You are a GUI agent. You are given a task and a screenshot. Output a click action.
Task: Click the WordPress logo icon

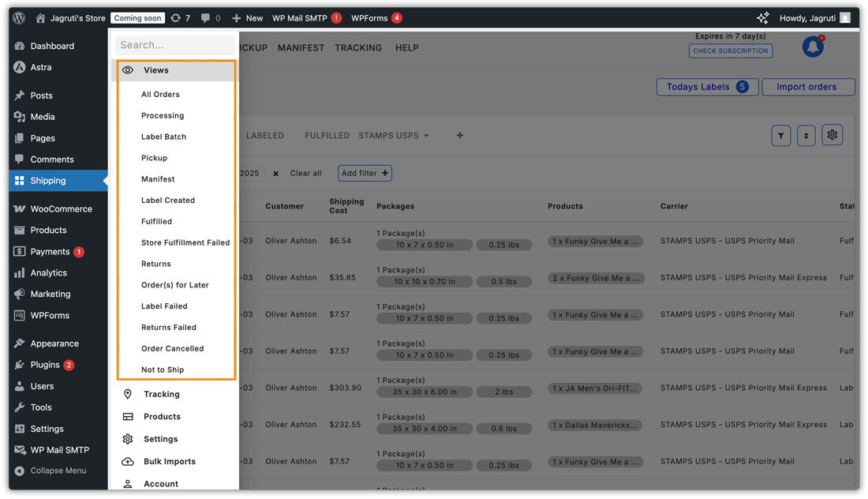tap(19, 17)
